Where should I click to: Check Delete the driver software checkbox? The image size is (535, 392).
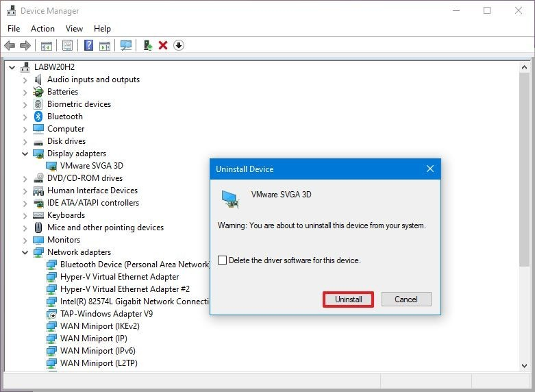222,260
